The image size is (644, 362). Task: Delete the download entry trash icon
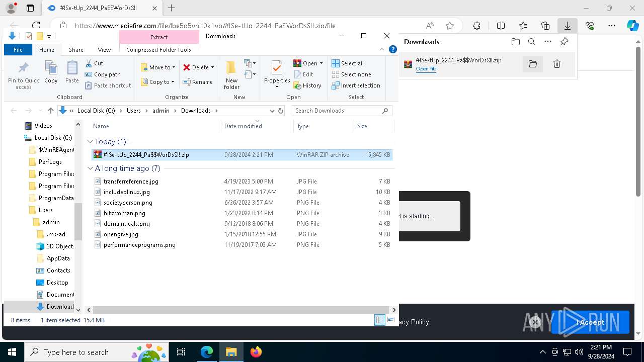pyautogui.click(x=557, y=64)
